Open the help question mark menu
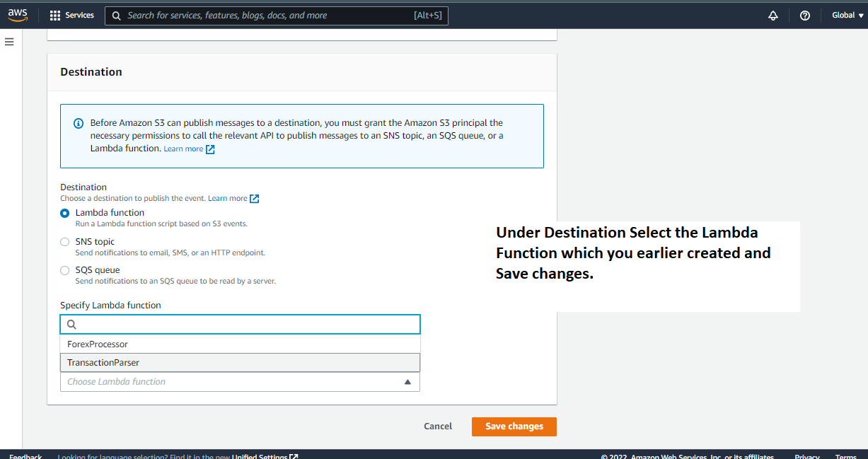Screen dimensions: 868x459 [x=805, y=16]
